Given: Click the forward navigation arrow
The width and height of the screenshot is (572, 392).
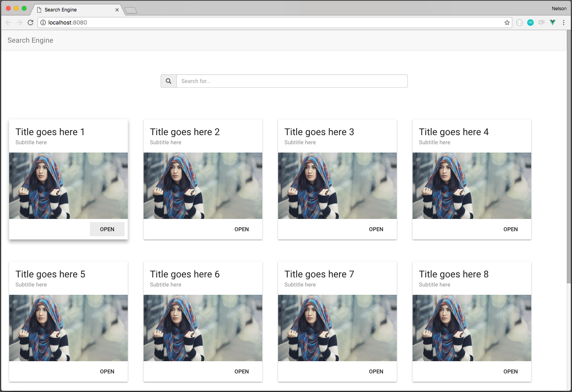Looking at the screenshot, I should point(19,23).
